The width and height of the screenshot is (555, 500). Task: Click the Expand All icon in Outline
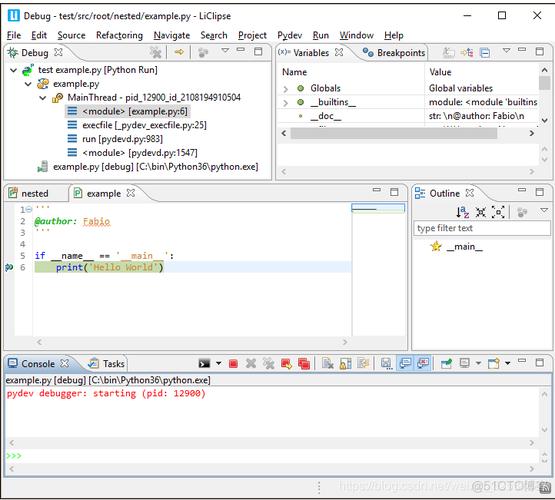[498, 212]
